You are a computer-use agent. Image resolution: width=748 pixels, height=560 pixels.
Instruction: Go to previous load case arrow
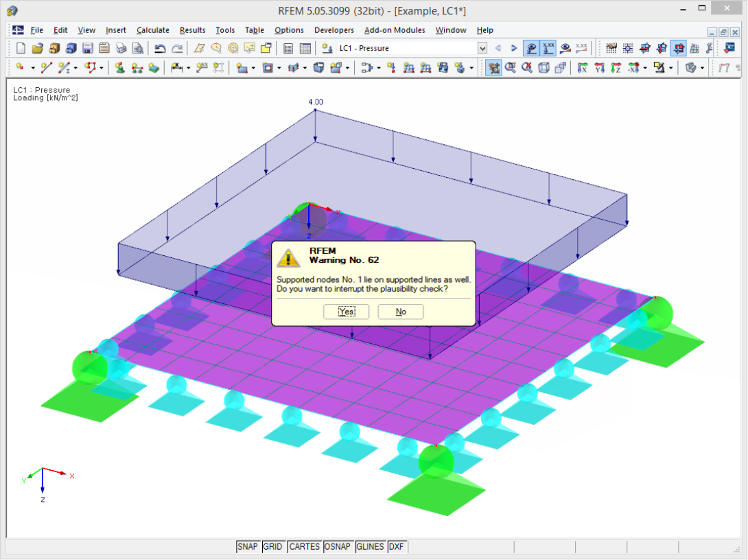point(498,48)
